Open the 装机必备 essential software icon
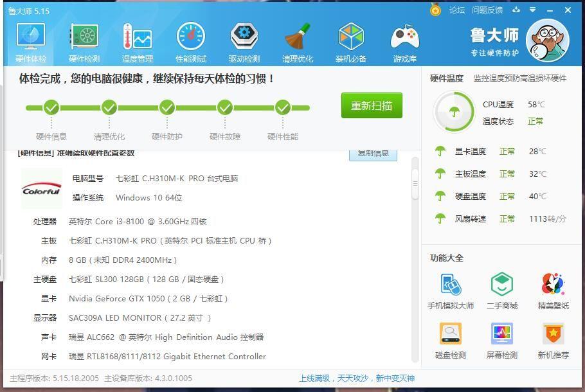Viewport: 585px width, 392px height. pos(351,43)
